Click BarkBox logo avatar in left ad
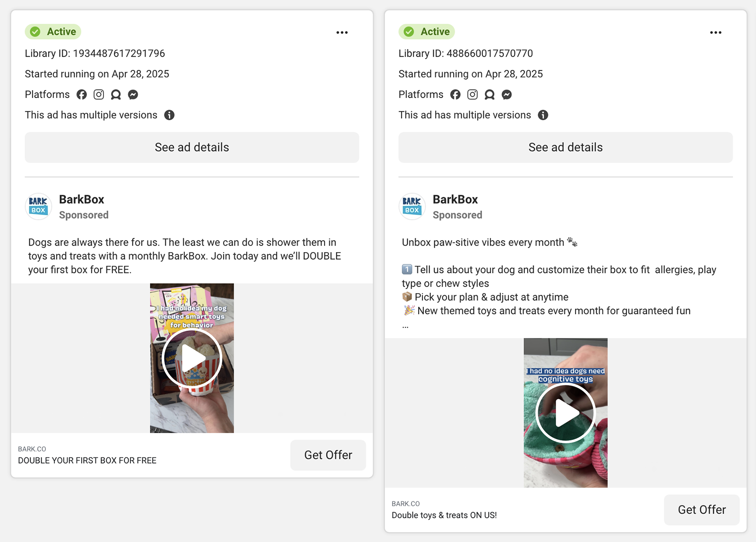This screenshot has height=542, width=756. tap(38, 206)
